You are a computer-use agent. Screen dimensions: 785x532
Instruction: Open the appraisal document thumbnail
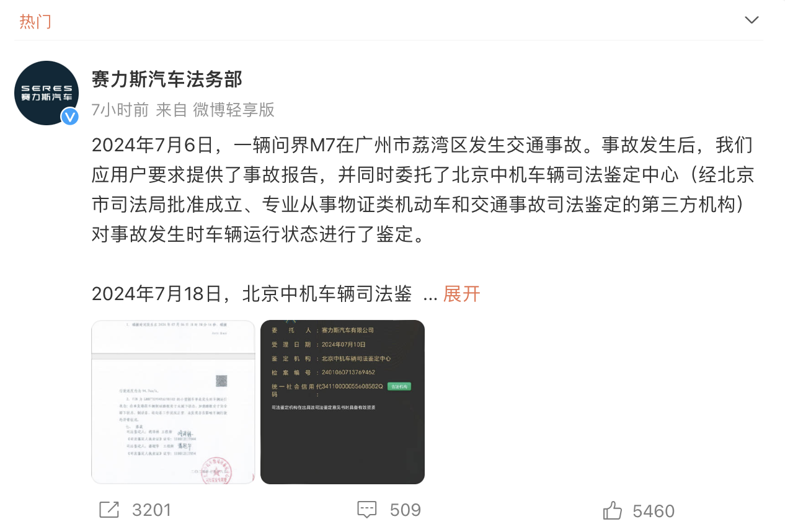pos(173,402)
